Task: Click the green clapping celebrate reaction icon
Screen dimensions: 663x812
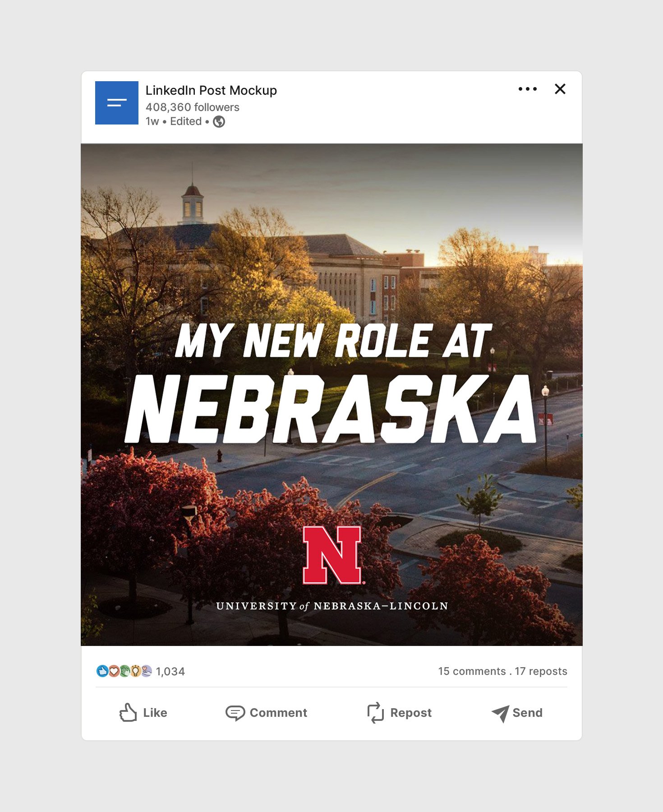Action: click(124, 671)
